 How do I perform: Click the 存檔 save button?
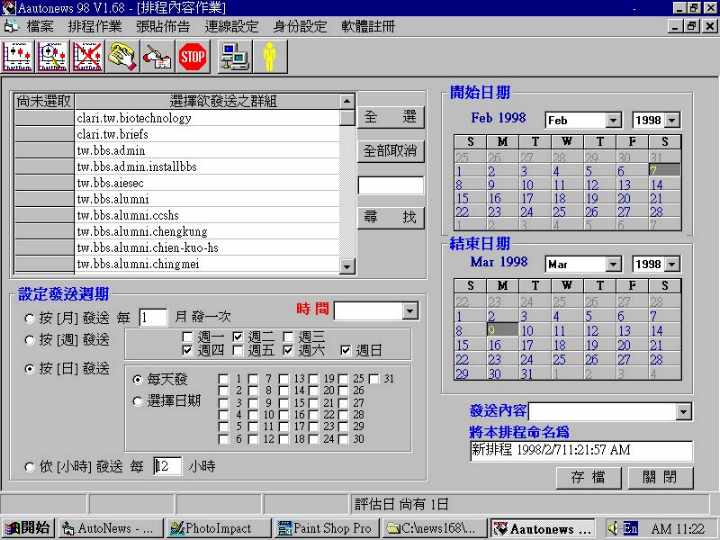(588, 478)
